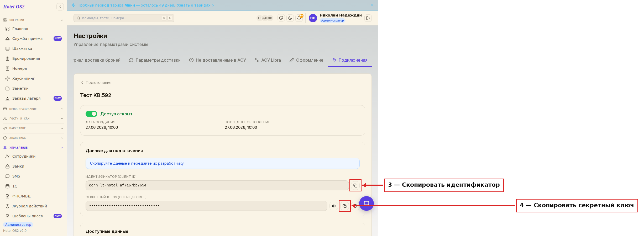Viewport: 644px width, 236px height.
Task: Expand the Гости и CRM group
Action: tap(33, 119)
